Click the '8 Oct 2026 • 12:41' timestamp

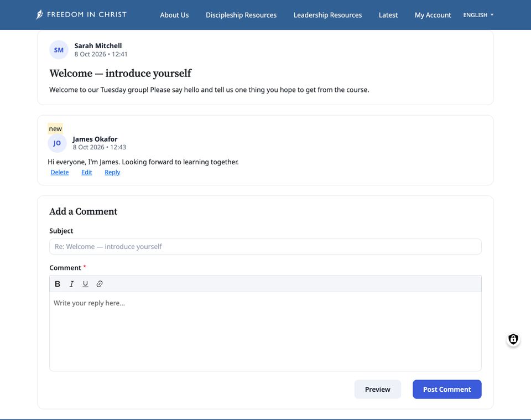pyautogui.click(x=101, y=54)
